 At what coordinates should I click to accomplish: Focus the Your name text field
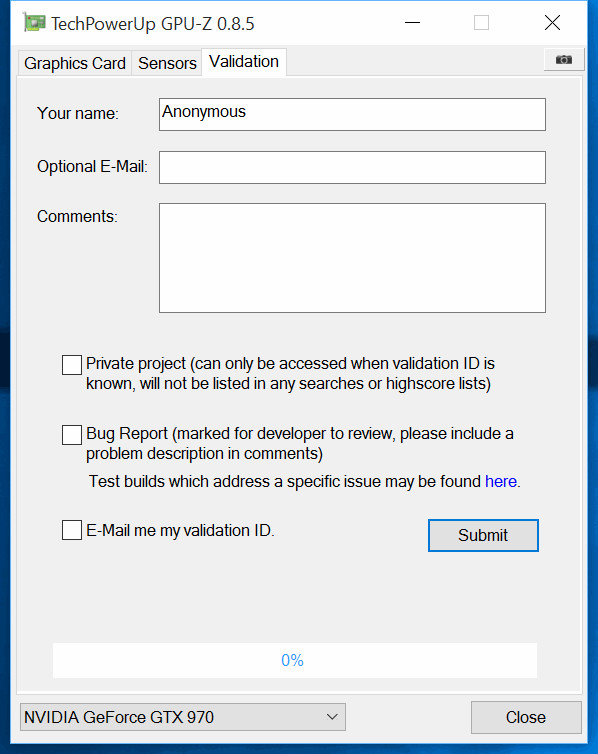coord(352,114)
